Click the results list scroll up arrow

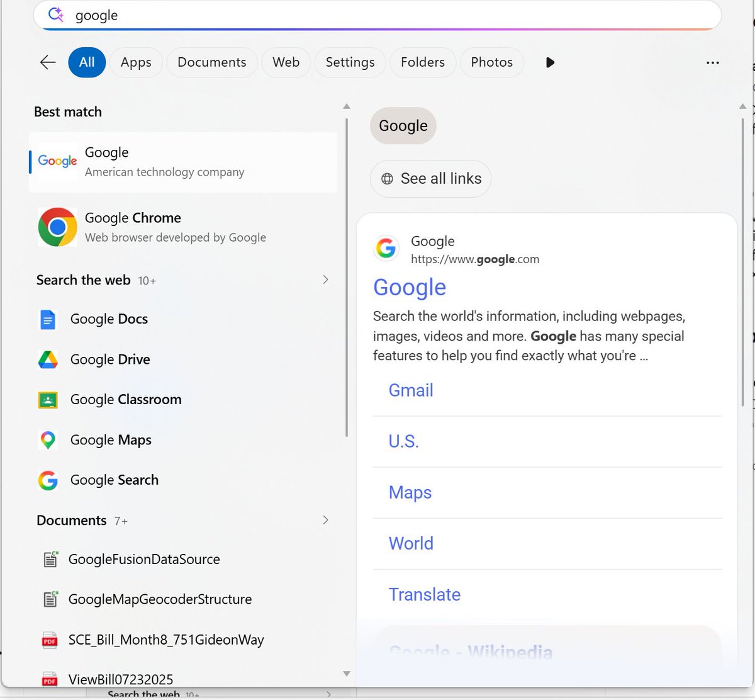tap(347, 106)
